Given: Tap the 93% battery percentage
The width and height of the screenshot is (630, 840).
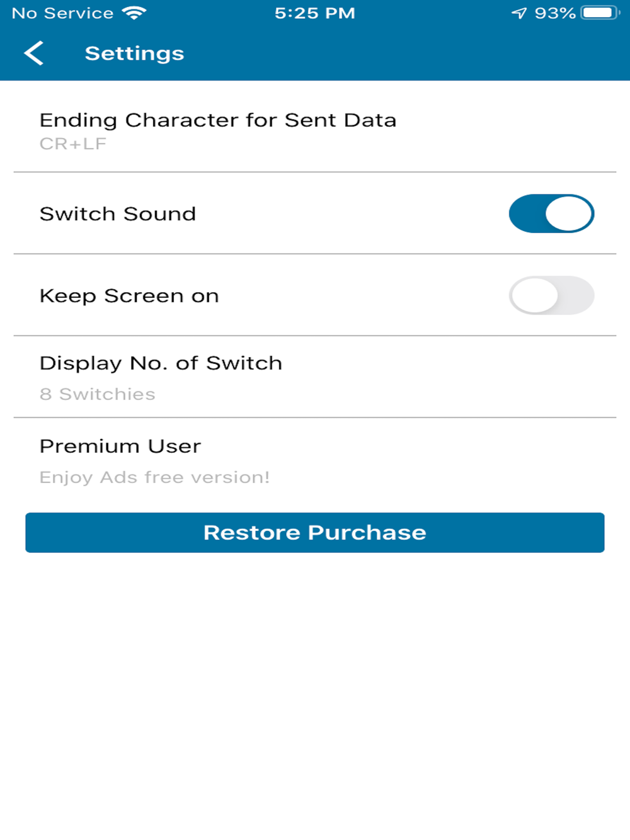Looking at the screenshot, I should [x=555, y=13].
